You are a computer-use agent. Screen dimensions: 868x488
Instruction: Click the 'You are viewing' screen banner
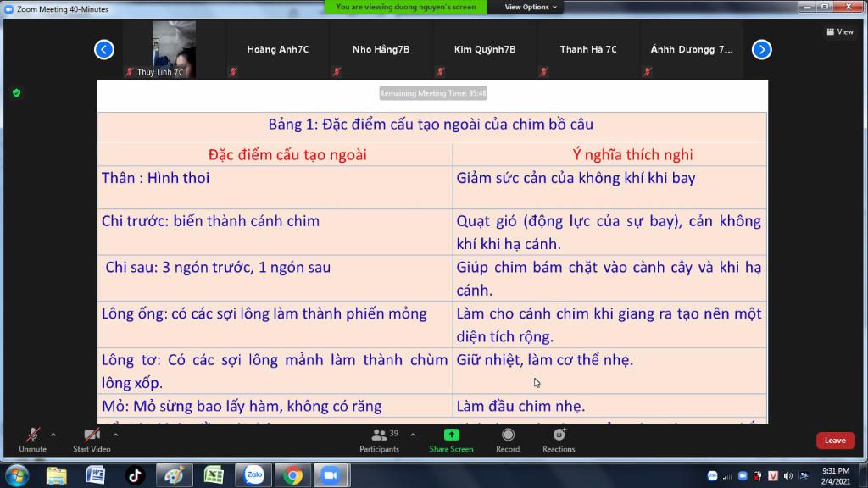click(405, 7)
